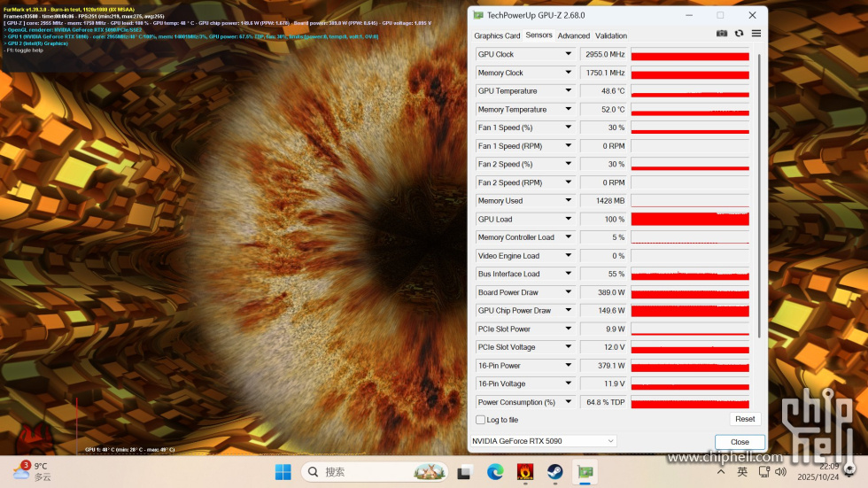Switch to the Graphics Card tab
Viewport: 868px width, 488px height.
(497, 35)
